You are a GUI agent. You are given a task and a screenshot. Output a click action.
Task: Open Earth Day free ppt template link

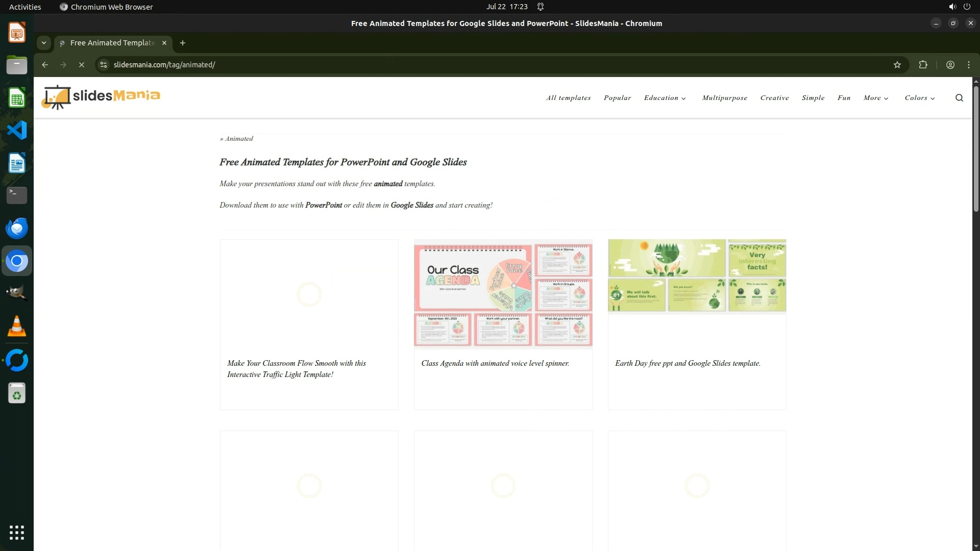pos(687,363)
